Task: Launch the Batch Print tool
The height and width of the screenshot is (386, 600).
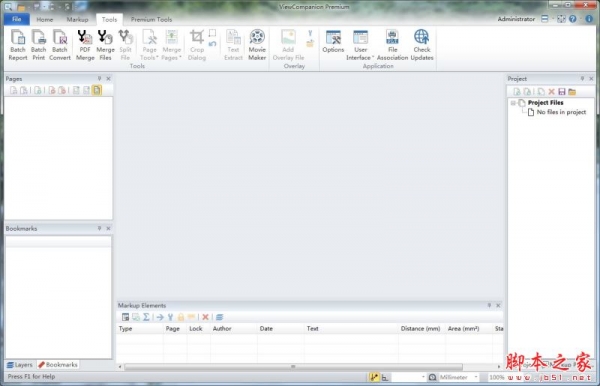Action: tap(39, 45)
